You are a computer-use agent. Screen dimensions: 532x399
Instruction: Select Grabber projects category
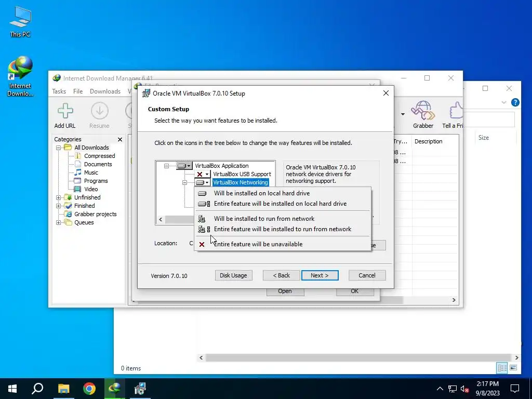[x=96, y=214]
